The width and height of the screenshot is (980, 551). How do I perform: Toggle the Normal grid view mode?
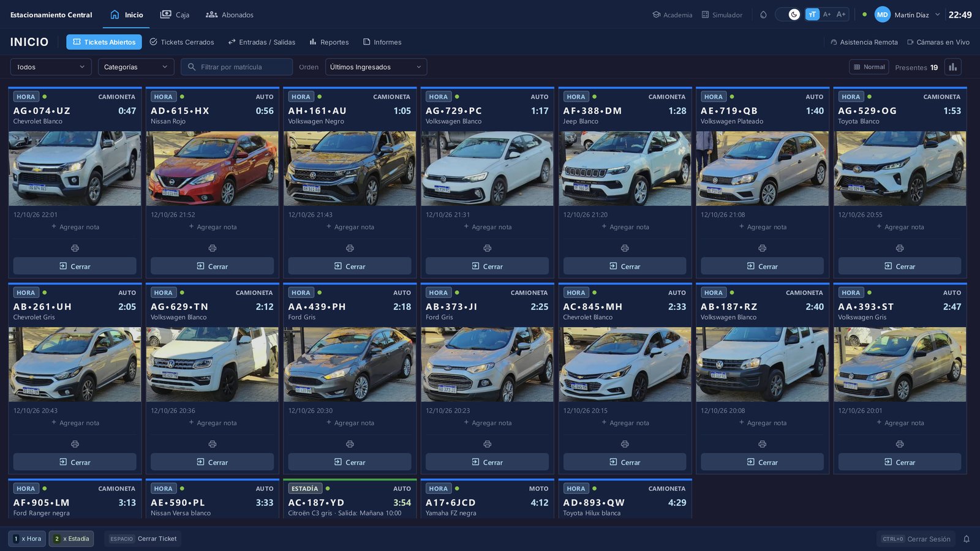869,67
